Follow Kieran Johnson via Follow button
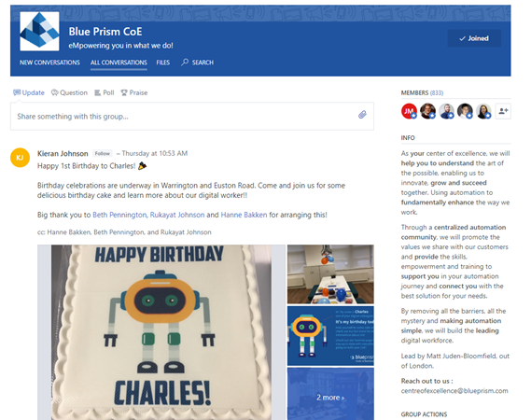 pos(103,153)
